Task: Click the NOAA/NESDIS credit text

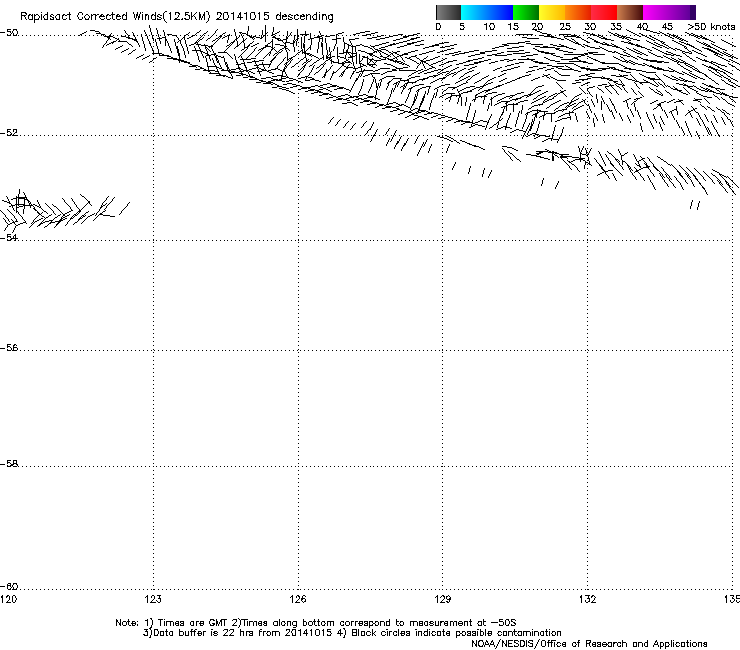Action: click(589, 644)
